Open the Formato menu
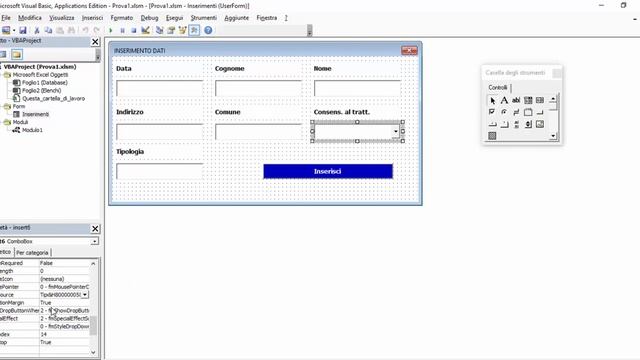Image resolution: width=640 pixels, height=360 pixels. tap(122, 18)
